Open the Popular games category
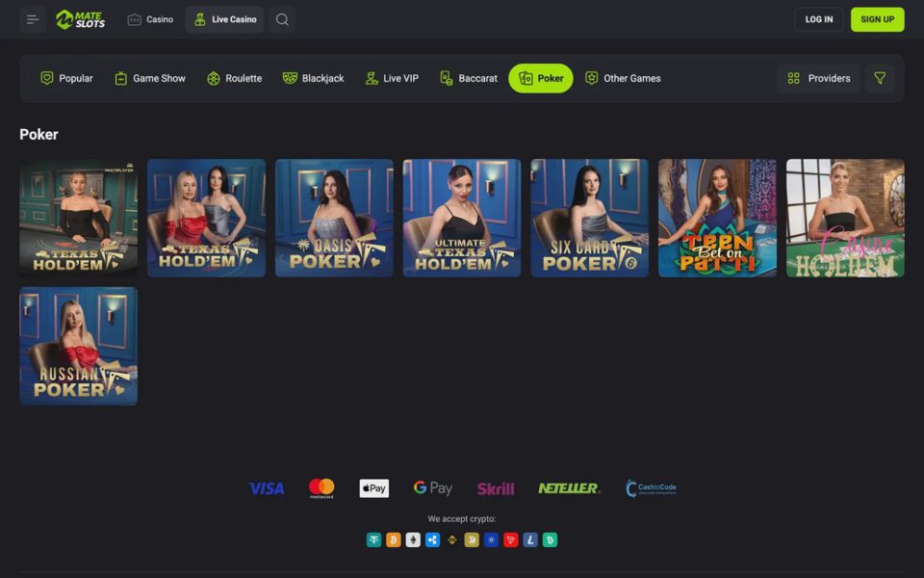The width and height of the screenshot is (924, 578). tap(66, 78)
